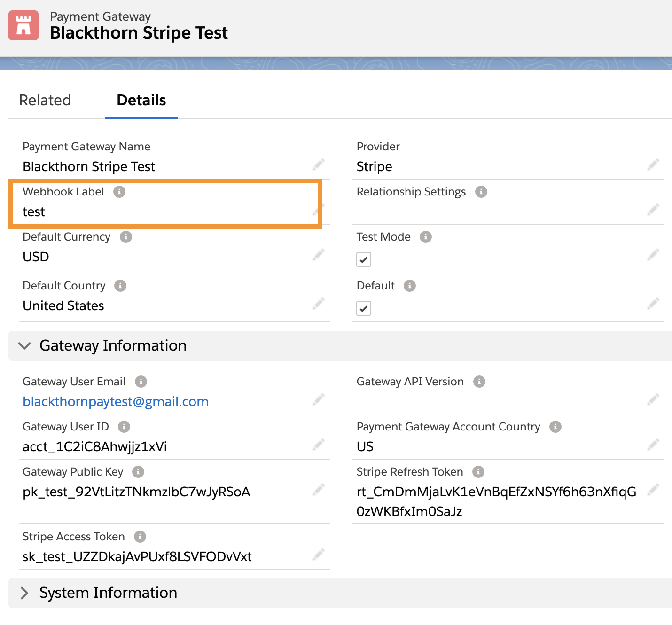672x625 pixels.
Task: Click the Webhook Label value 'test'
Action: [x=34, y=212]
